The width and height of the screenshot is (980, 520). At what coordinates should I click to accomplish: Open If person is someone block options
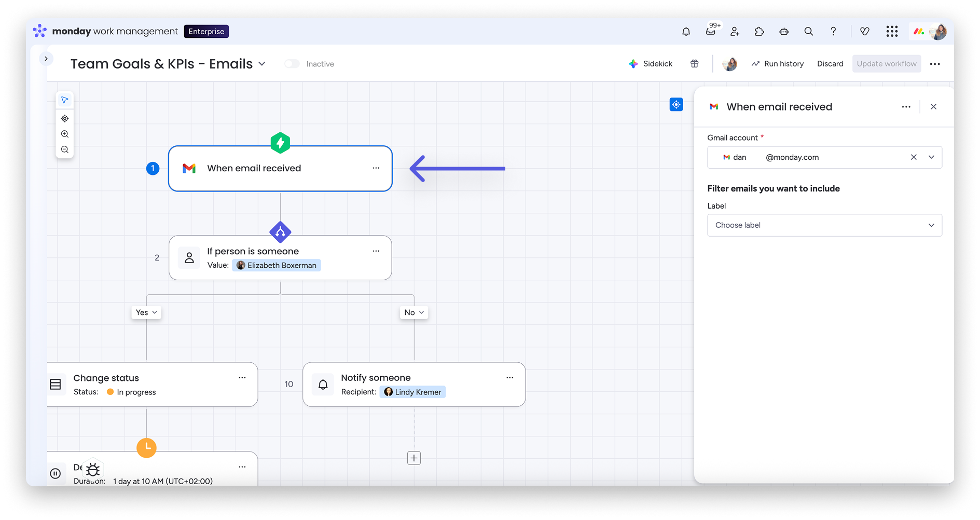[x=376, y=251]
